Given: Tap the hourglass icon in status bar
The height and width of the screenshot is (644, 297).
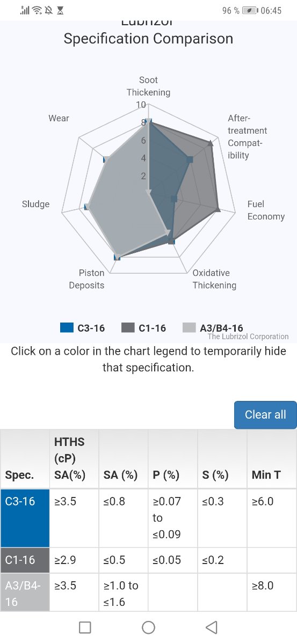Looking at the screenshot, I should tap(60, 10).
